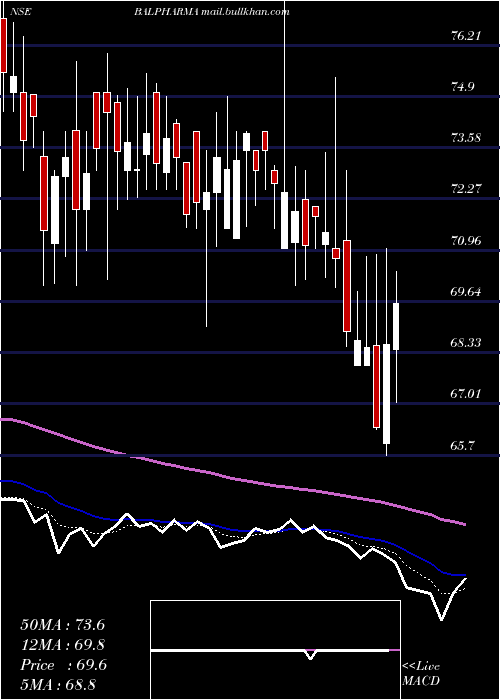Click the 76.21 price axis label
The height and width of the screenshot is (700, 500).
coord(466,35)
